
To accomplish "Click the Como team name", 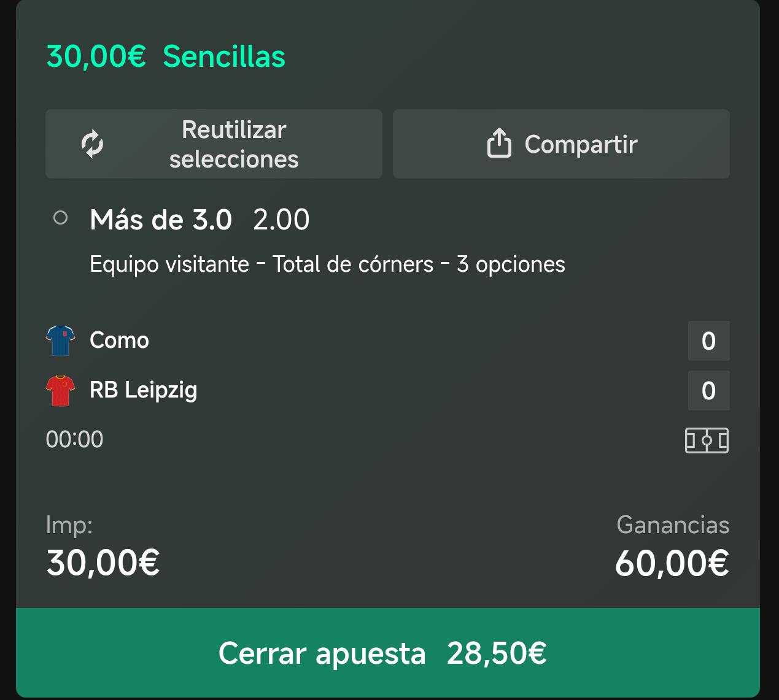I will [x=119, y=340].
